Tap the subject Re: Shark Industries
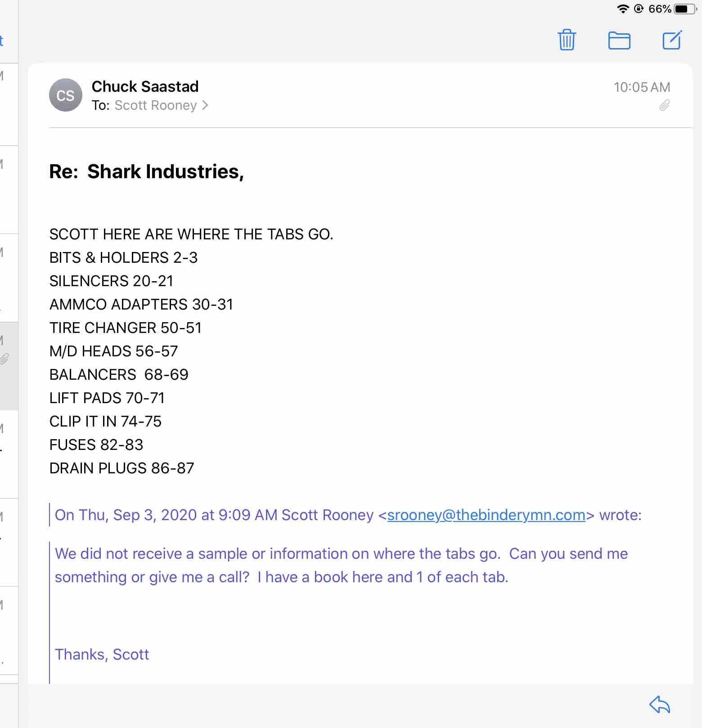Image resolution: width=702 pixels, height=728 pixels. (146, 171)
